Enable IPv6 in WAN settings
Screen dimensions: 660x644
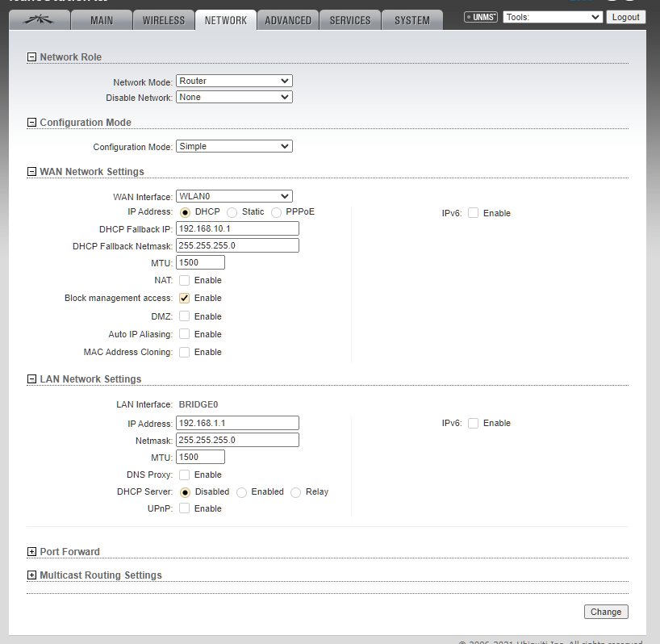pyautogui.click(x=473, y=213)
